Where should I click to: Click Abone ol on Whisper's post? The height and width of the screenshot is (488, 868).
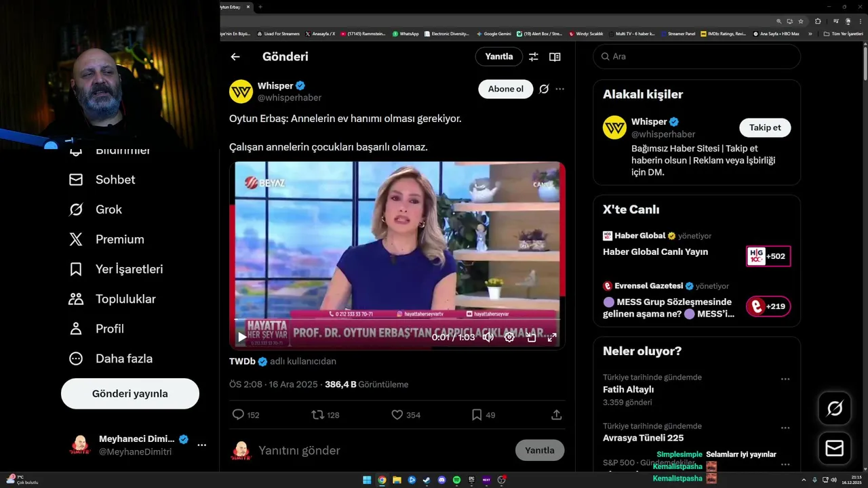point(506,89)
